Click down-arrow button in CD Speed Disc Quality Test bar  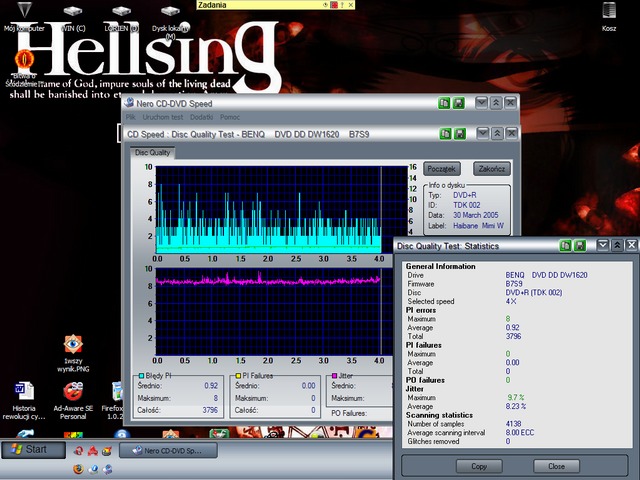[x=483, y=133]
